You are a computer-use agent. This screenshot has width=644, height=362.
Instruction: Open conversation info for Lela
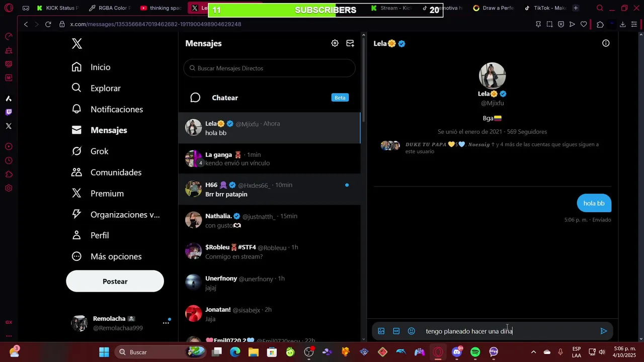(606, 43)
